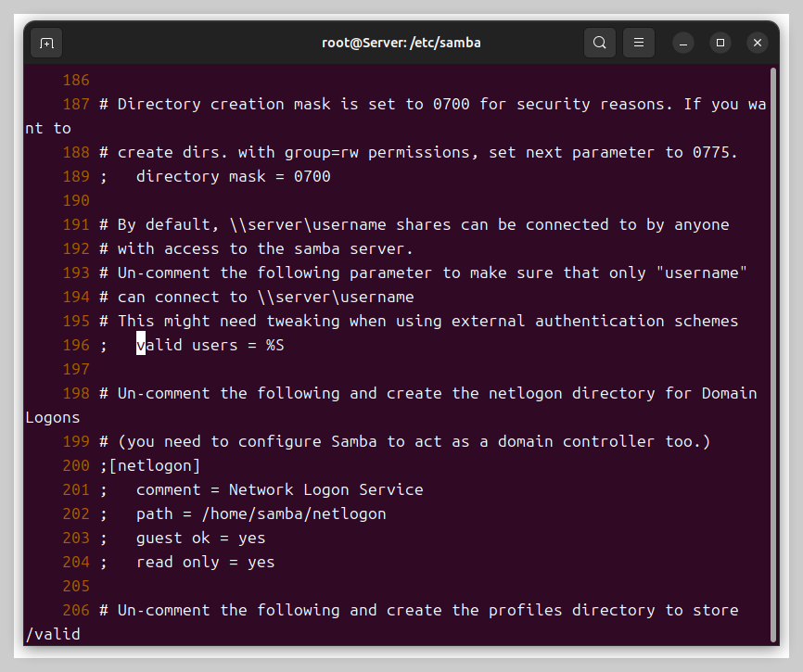Open the terminal search
The height and width of the screenshot is (672, 803).
coord(600,43)
